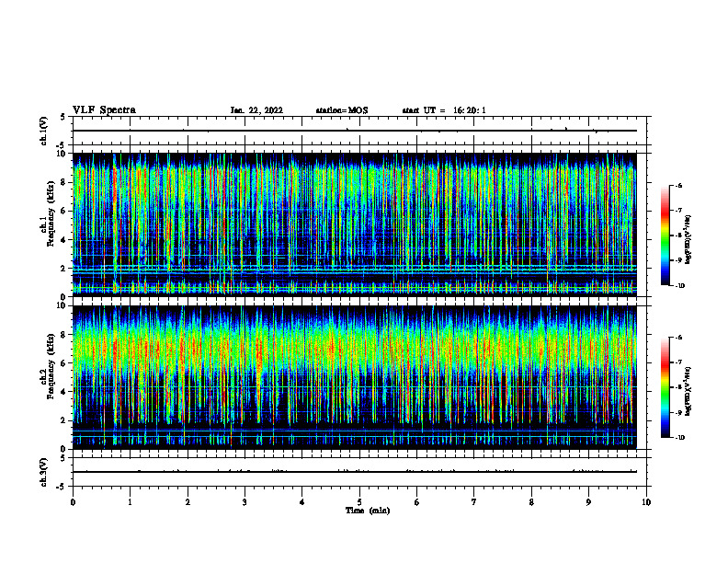Click time axis tick label "8" minutes
The height and width of the screenshot is (563, 728).
pos(531,502)
